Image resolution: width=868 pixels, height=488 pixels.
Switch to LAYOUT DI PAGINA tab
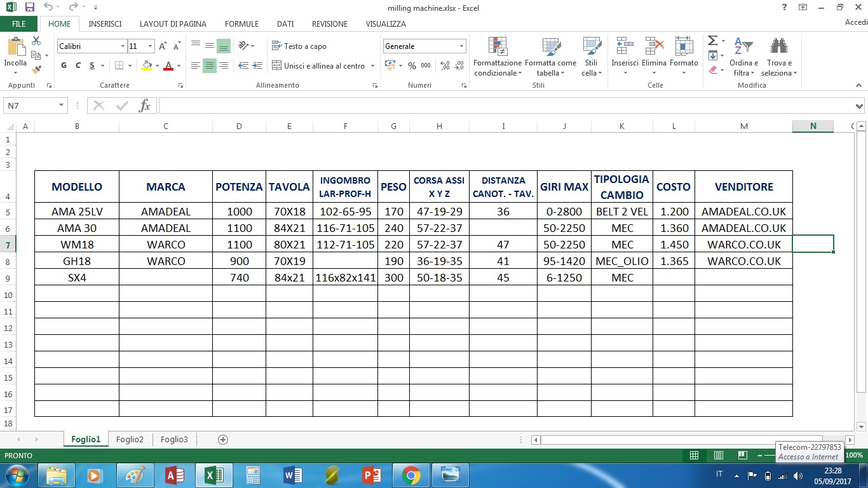173,24
